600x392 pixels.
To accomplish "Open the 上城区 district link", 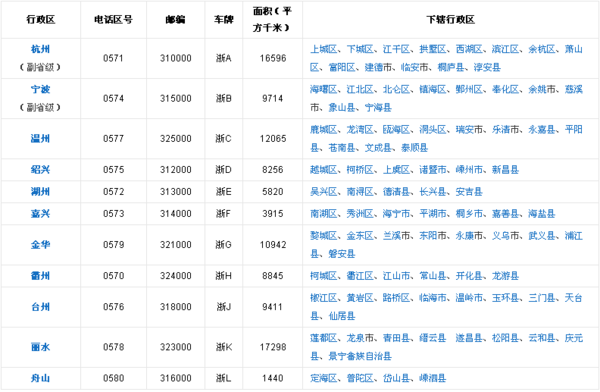I will tap(324, 49).
